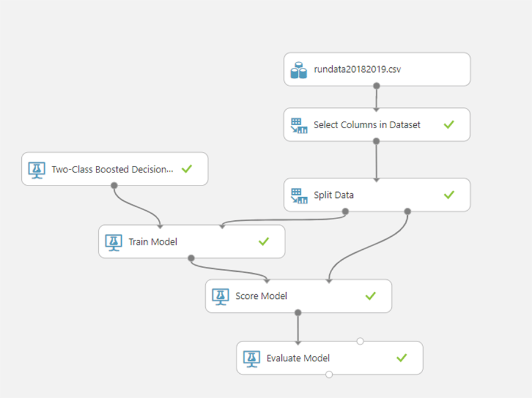
Task: Click the output port of Score Model
Action: [x=298, y=312]
